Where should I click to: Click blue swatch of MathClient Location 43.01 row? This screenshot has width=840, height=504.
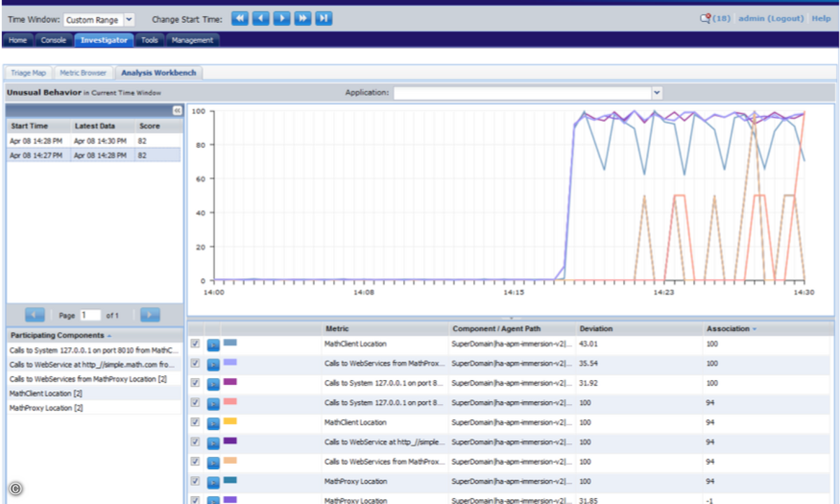coord(230,343)
